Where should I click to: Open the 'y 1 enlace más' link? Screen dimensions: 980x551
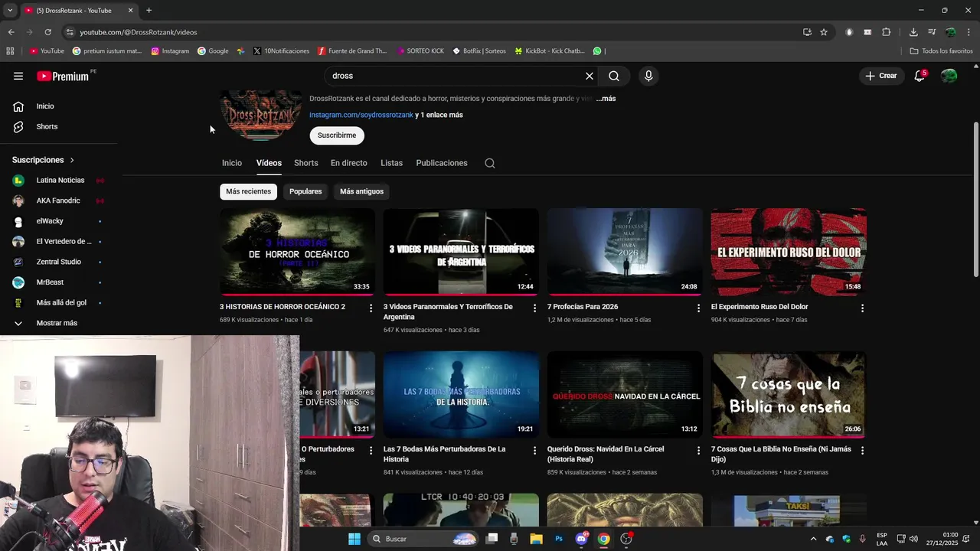439,115
